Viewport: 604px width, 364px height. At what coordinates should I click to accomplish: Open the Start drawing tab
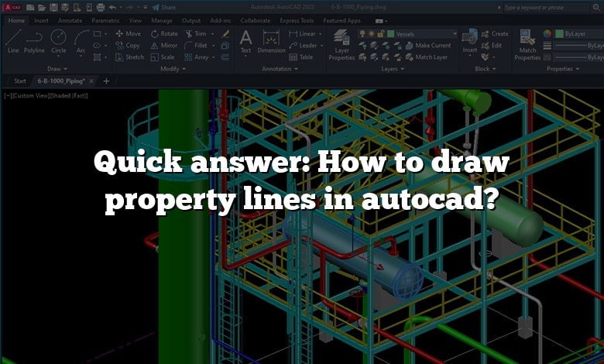(x=20, y=81)
